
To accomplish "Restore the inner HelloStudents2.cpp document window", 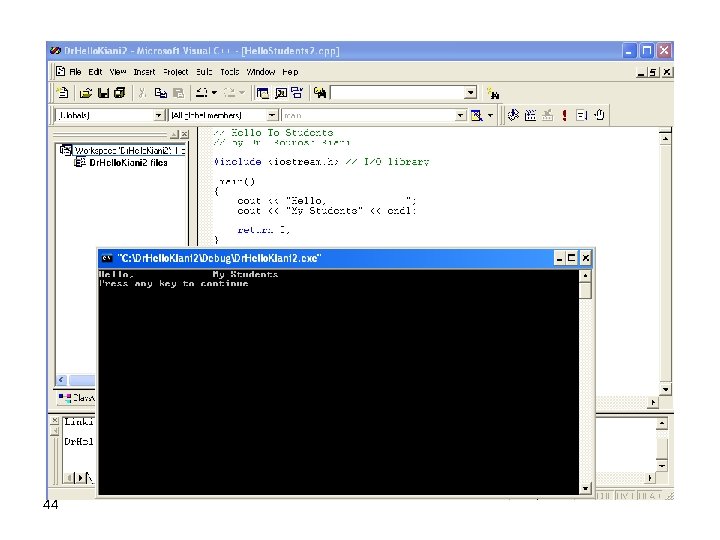I will (653, 72).
